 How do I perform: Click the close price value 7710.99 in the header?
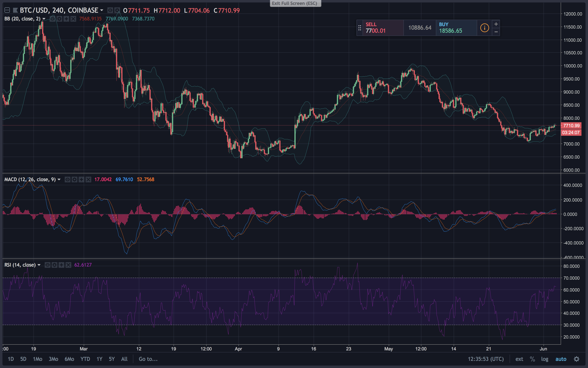[229, 10]
